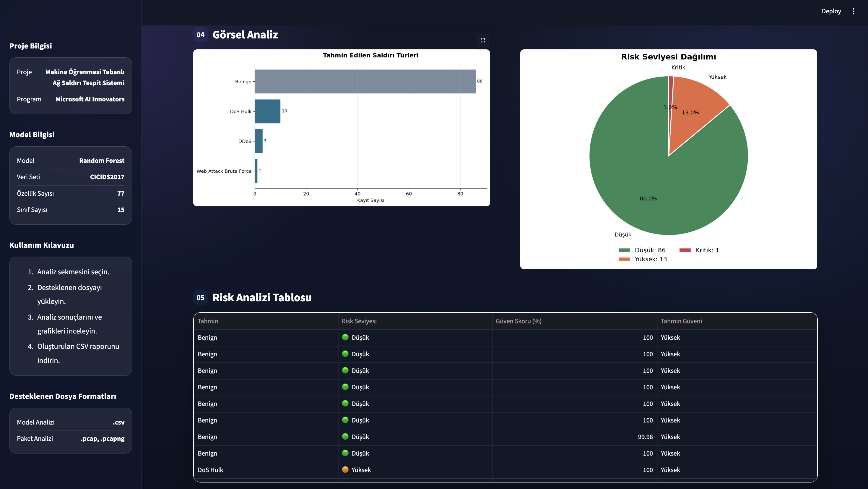Viewport: 868px width, 489px height.
Task: Click the red Kritik legend swatch
Action: point(685,250)
